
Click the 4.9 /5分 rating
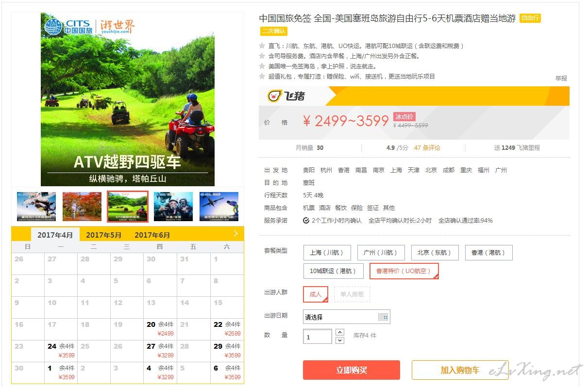[397, 148]
